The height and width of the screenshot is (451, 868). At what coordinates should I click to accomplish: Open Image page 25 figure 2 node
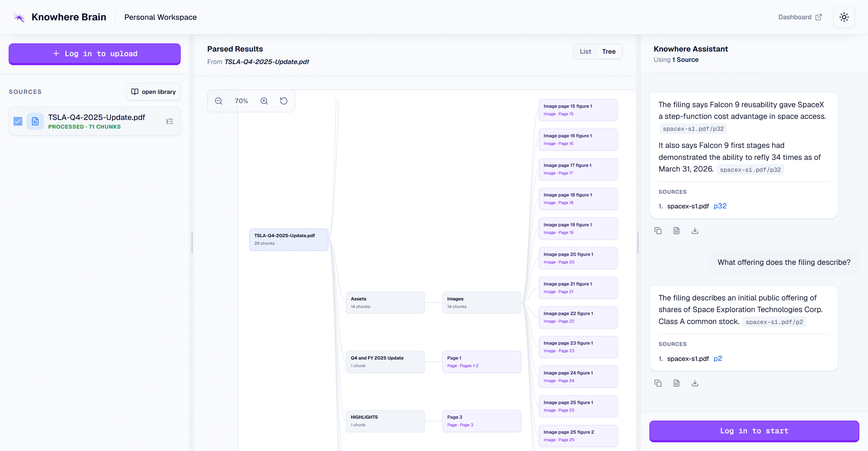578,436
